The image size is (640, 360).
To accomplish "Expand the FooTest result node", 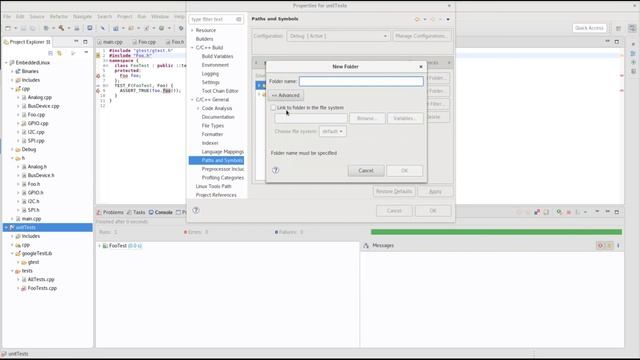I will 99,246.
